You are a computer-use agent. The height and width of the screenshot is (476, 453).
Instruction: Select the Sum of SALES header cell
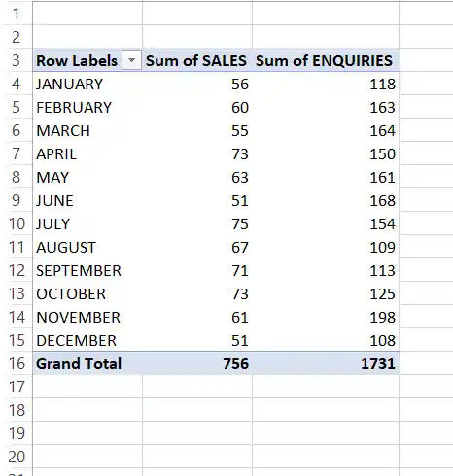tap(197, 60)
